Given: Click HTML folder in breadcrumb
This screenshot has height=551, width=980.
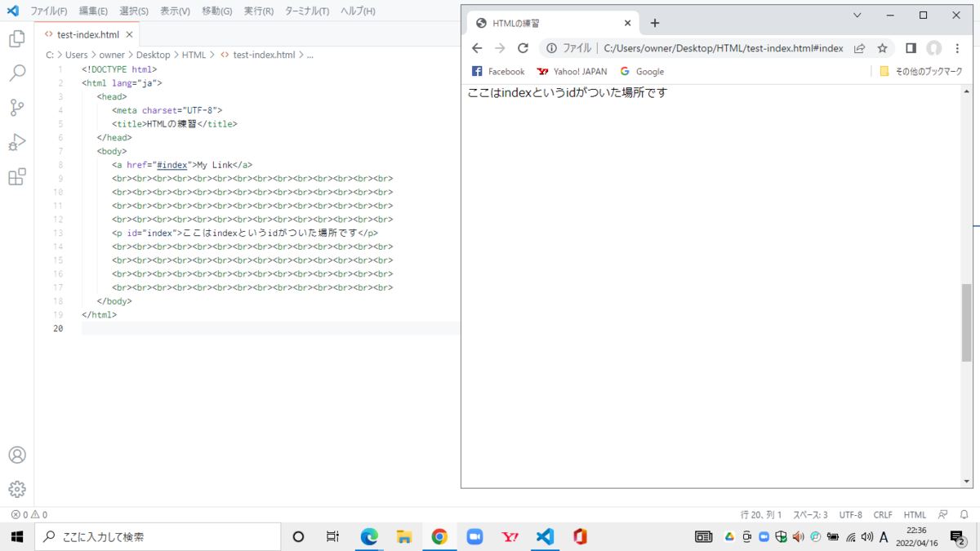Looking at the screenshot, I should point(194,55).
